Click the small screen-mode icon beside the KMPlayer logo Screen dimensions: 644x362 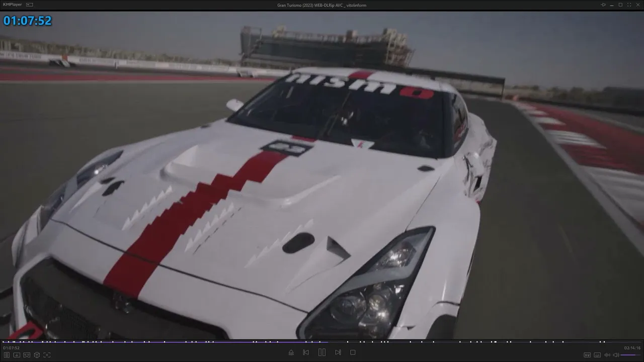coord(29,5)
